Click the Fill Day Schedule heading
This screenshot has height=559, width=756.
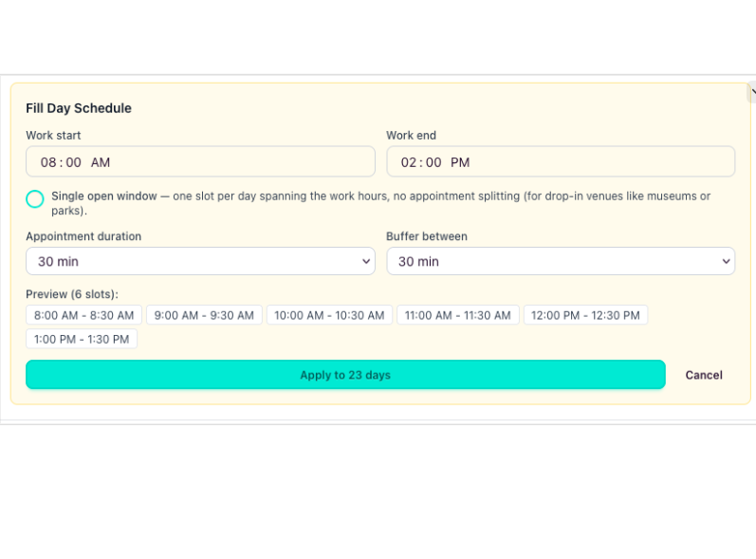(x=79, y=108)
